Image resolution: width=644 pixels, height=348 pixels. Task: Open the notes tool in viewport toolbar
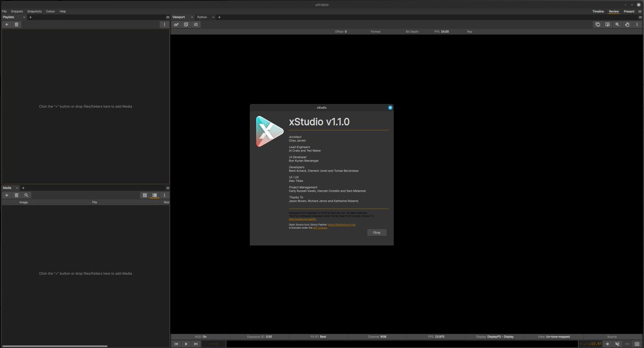tap(186, 25)
